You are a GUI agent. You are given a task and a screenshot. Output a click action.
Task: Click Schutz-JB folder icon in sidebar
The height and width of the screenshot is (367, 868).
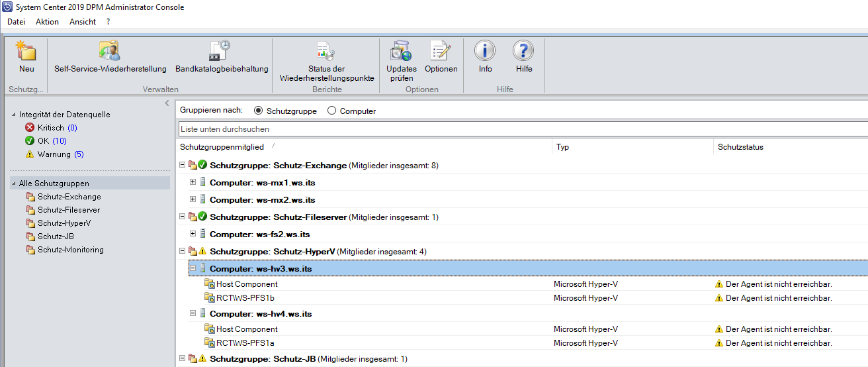(30, 236)
